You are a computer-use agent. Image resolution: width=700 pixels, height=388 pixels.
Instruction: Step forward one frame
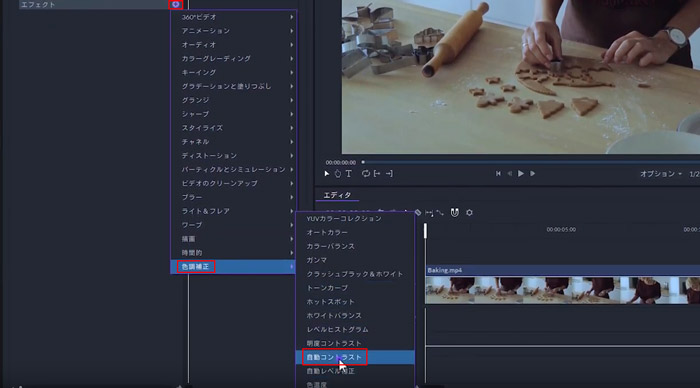pyautogui.click(x=532, y=174)
